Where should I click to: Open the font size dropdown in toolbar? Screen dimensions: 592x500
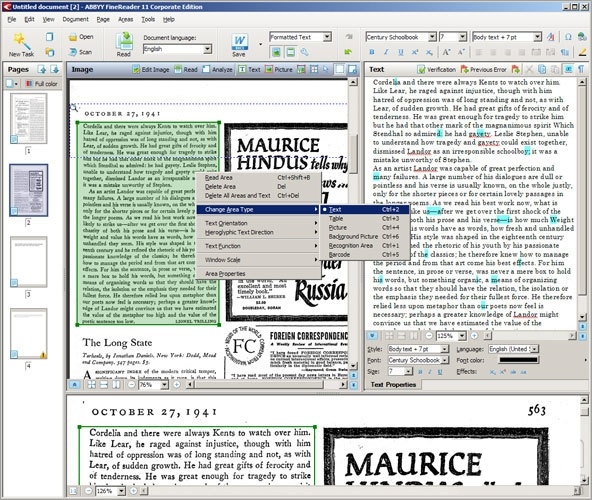[x=462, y=37]
